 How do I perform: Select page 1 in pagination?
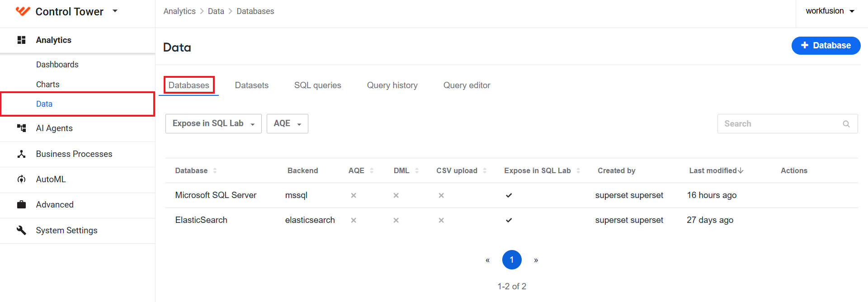(512, 260)
